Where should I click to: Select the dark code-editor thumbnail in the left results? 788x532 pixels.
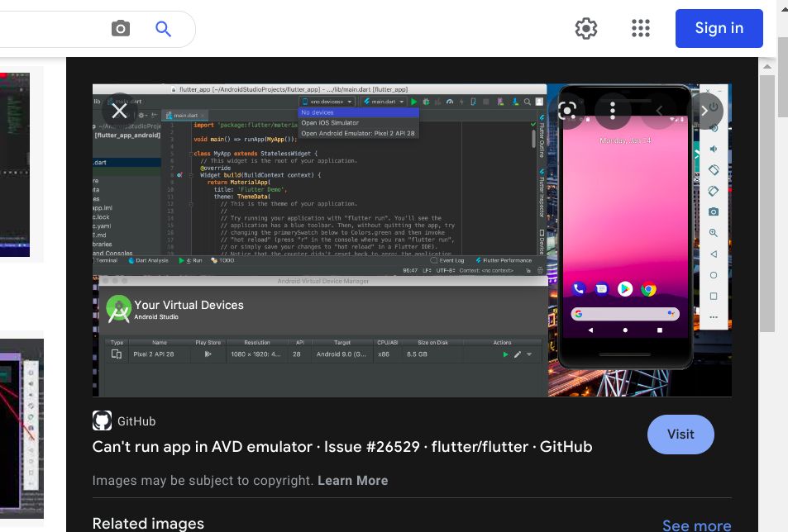(x=15, y=164)
